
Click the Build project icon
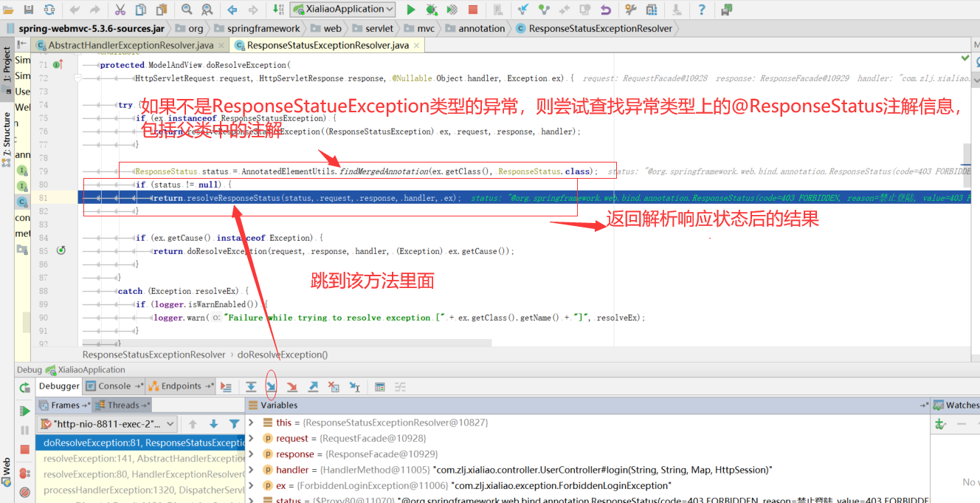[x=278, y=10]
